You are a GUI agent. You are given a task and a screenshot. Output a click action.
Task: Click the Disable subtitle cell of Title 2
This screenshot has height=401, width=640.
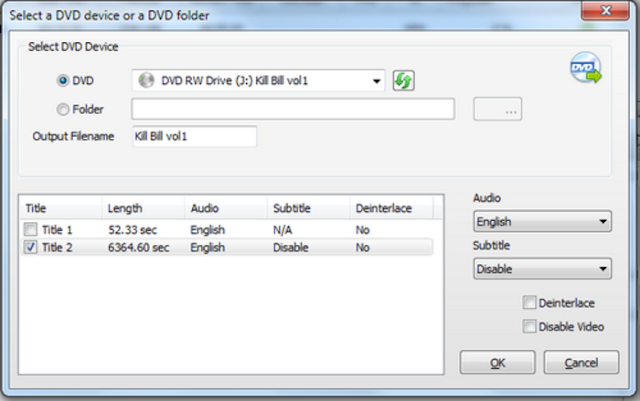[x=291, y=247]
